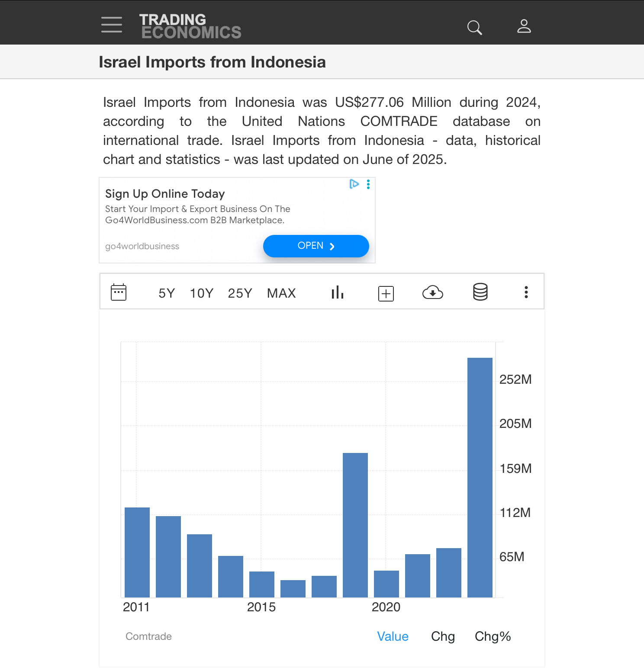Open the go4worldbusiness ad with OPEN
Viewport: 644px width, 671px height.
316,246
